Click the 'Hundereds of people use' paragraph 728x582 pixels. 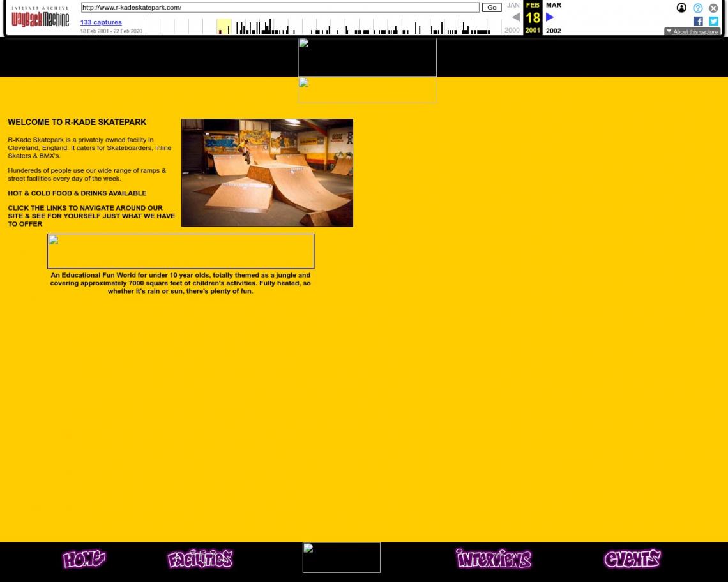point(87,174)
